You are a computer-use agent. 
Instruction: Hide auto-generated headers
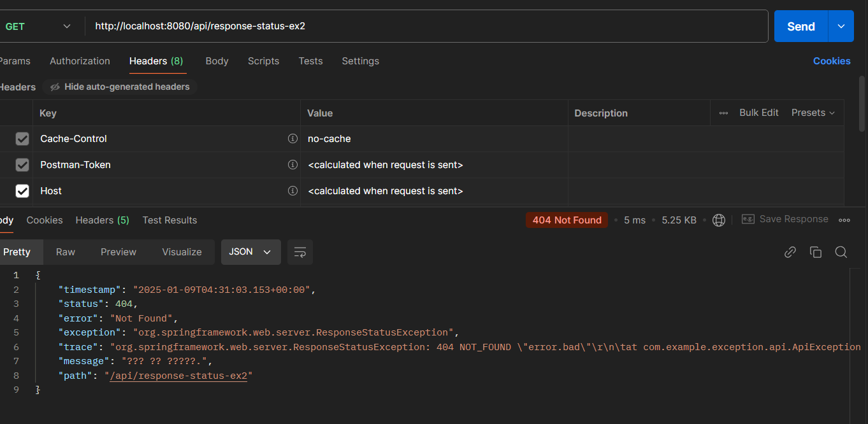coord(120,87)
